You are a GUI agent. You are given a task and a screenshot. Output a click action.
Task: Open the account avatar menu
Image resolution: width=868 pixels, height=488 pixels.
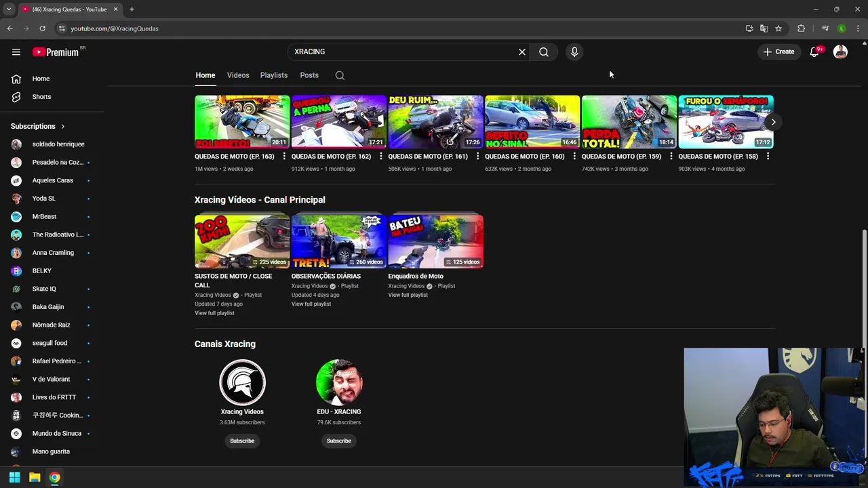tap(840, 52)
